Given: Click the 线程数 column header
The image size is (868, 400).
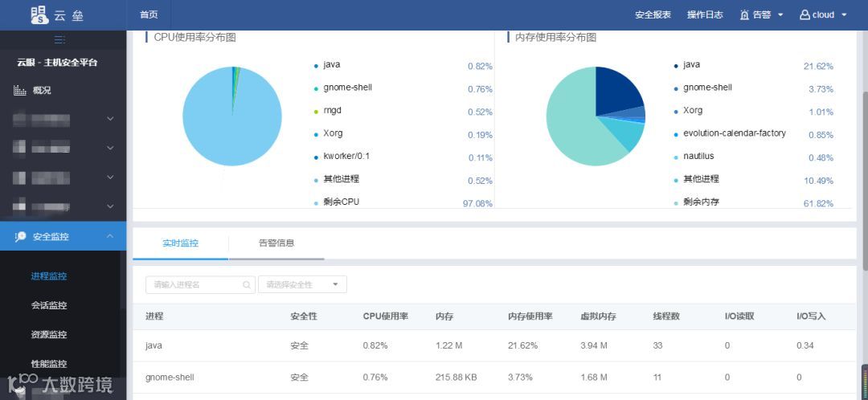Looking at the screenshot, I should click(x=666, y=316).
